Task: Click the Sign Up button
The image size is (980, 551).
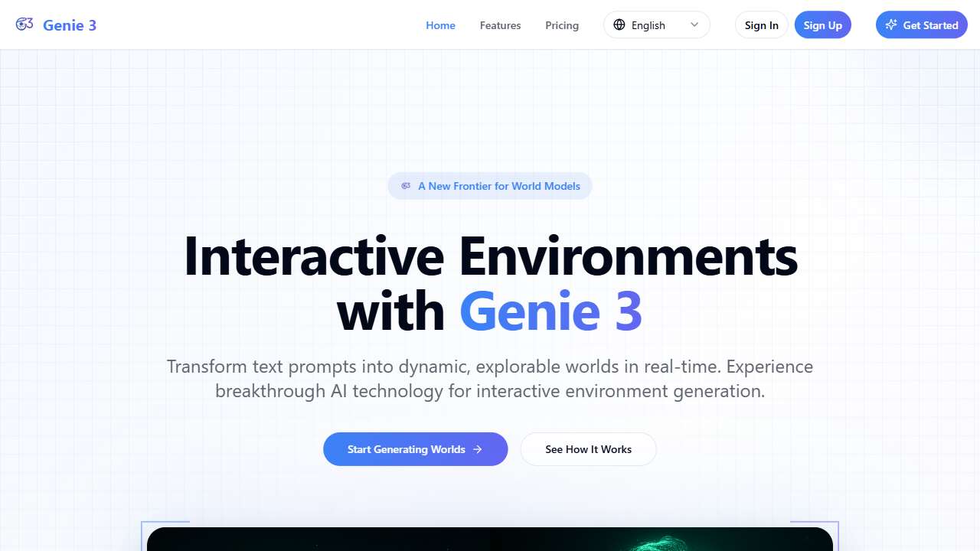Action: pos(823,24)
